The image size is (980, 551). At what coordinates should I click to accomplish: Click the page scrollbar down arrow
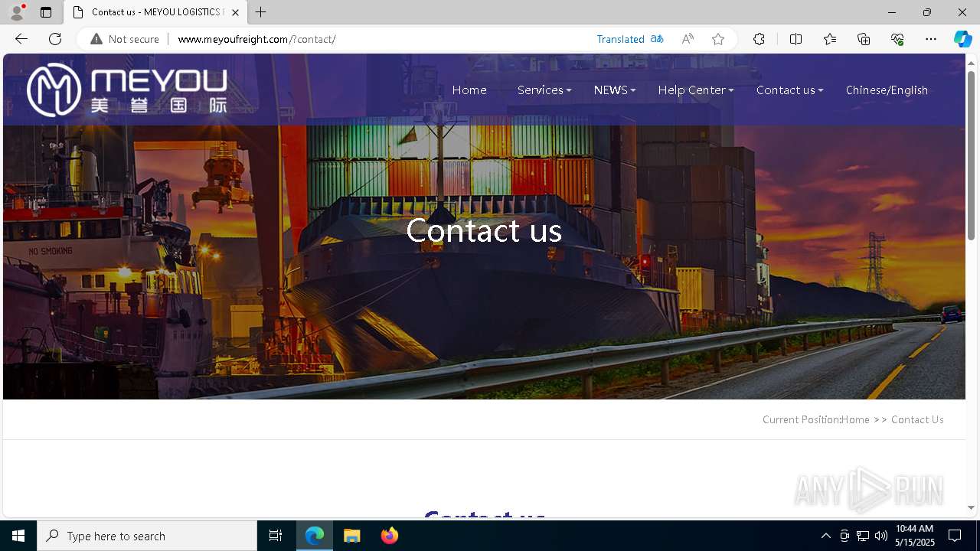(971, 507)
